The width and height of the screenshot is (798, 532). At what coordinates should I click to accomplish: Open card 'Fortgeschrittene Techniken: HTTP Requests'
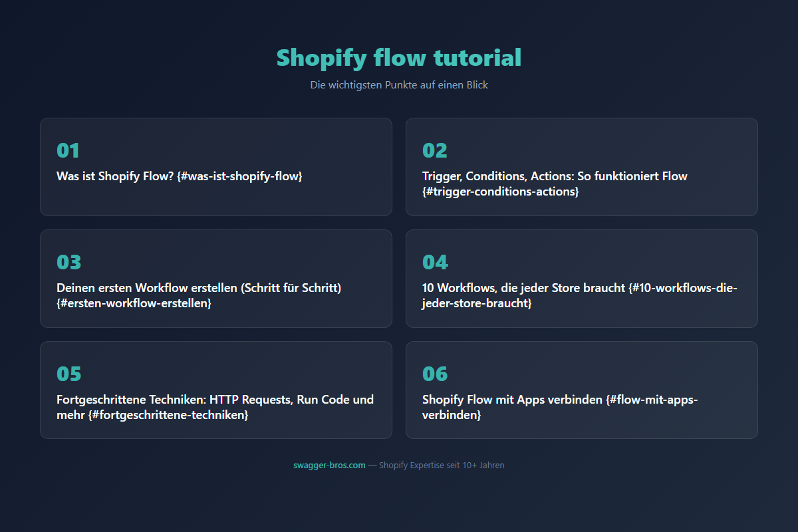pos(216,390)
